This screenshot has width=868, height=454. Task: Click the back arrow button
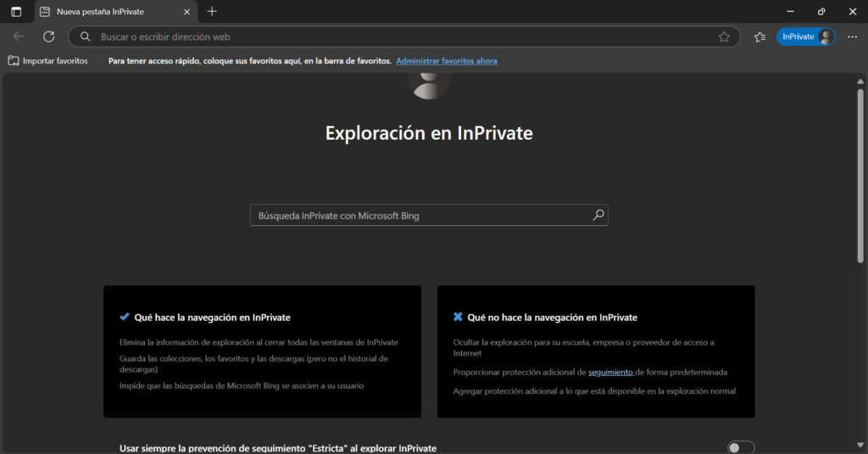19,36
